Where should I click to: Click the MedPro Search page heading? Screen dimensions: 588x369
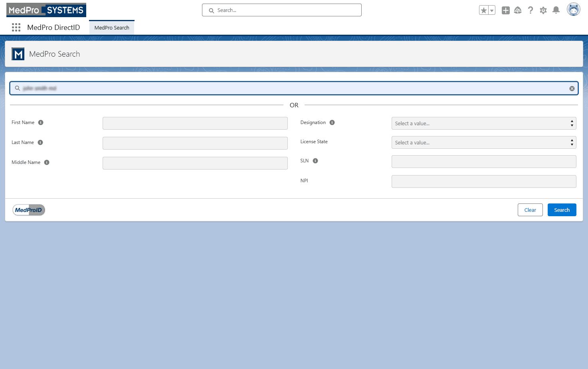coord(55,54)
